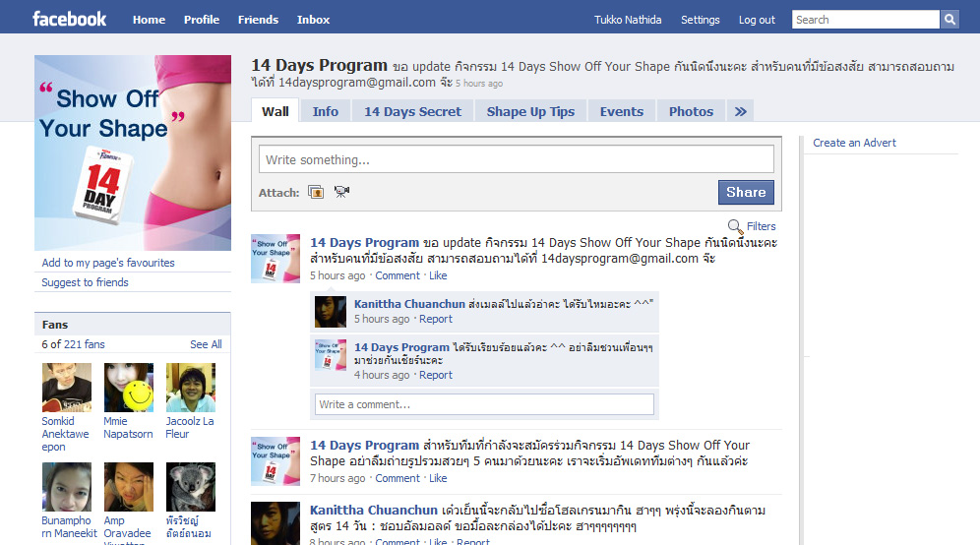Open the Wall tab

(275, 111)
